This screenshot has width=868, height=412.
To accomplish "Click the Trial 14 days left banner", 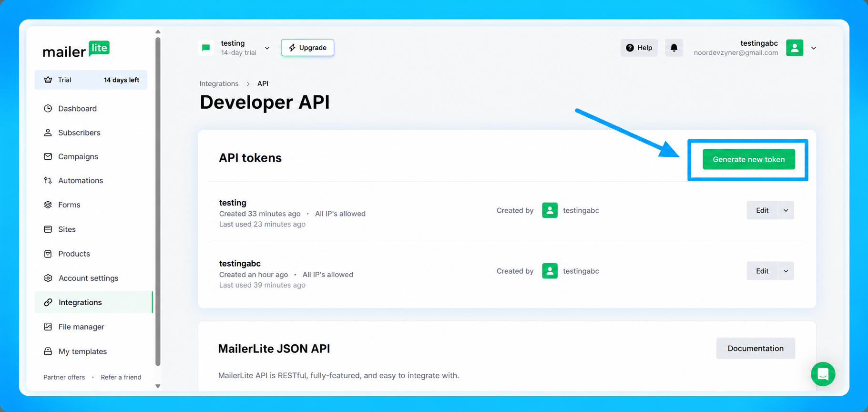I will click(x=91, y=80).
